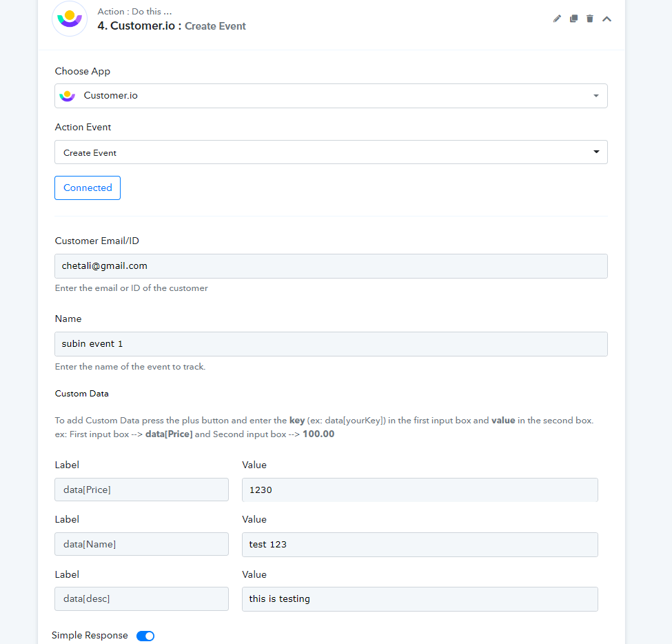The height and width of the screenshot is (644, 672).
Task: Click the step title 4. Customer.io : Create Event
Action: pyautogui.click(x=172, y=26)
